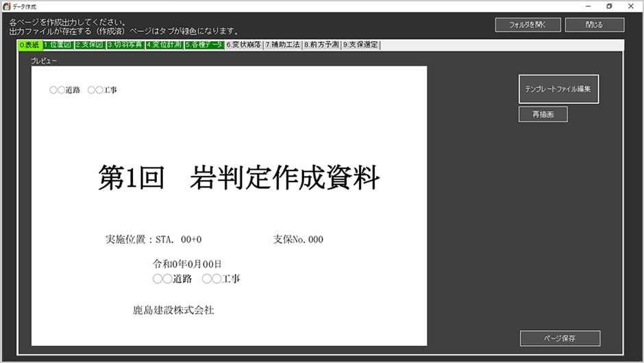Image resolution: width=644 pixels, height=363 pixels.
Task: Maximize or restore the window
Action: pyautogui.click(x=609, y=6)
